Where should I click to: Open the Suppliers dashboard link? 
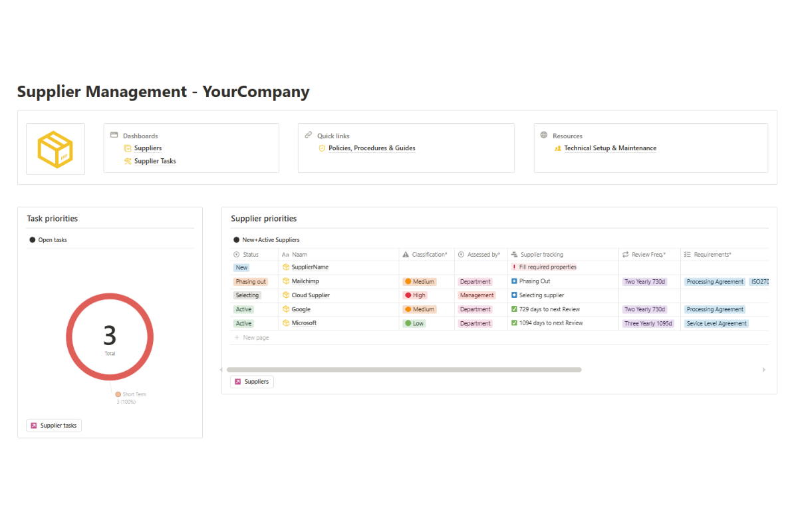[148, 148]
